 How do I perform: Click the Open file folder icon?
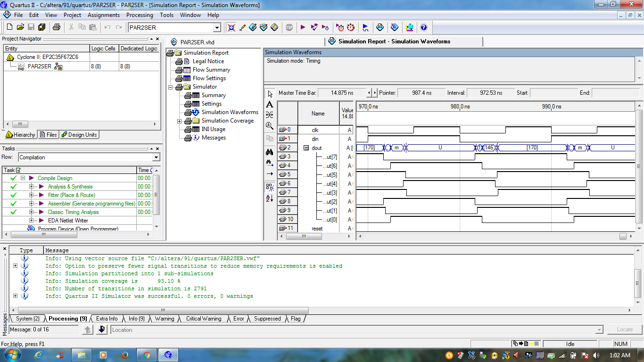click(x=20, y=27)
